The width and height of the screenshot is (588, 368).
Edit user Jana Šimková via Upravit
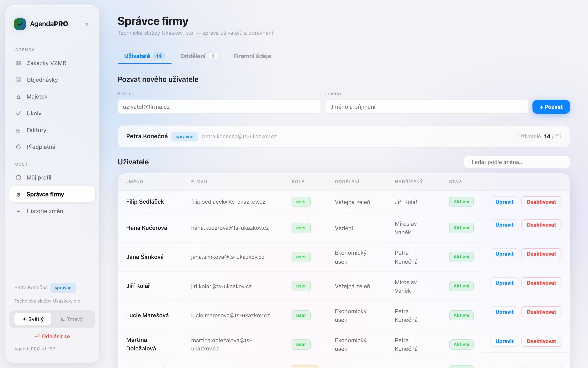(x=504, y=254)
